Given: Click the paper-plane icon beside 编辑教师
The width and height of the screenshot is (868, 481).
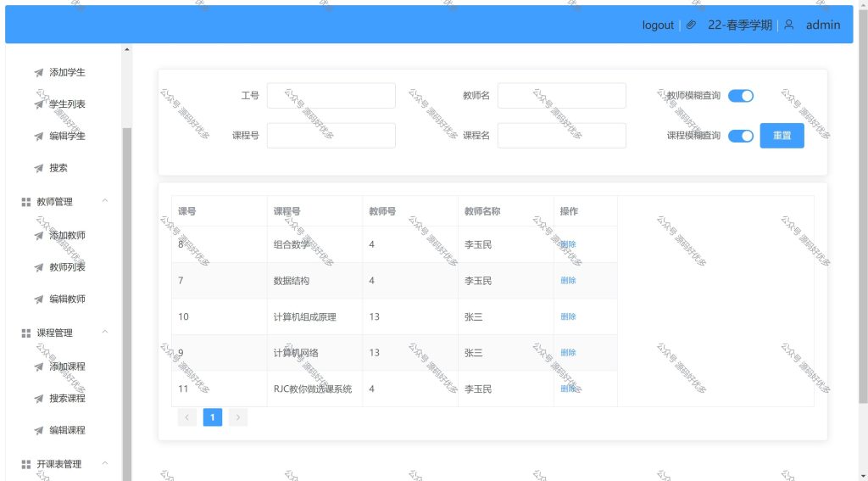Looking at the screenshot, I should point(39,299).
